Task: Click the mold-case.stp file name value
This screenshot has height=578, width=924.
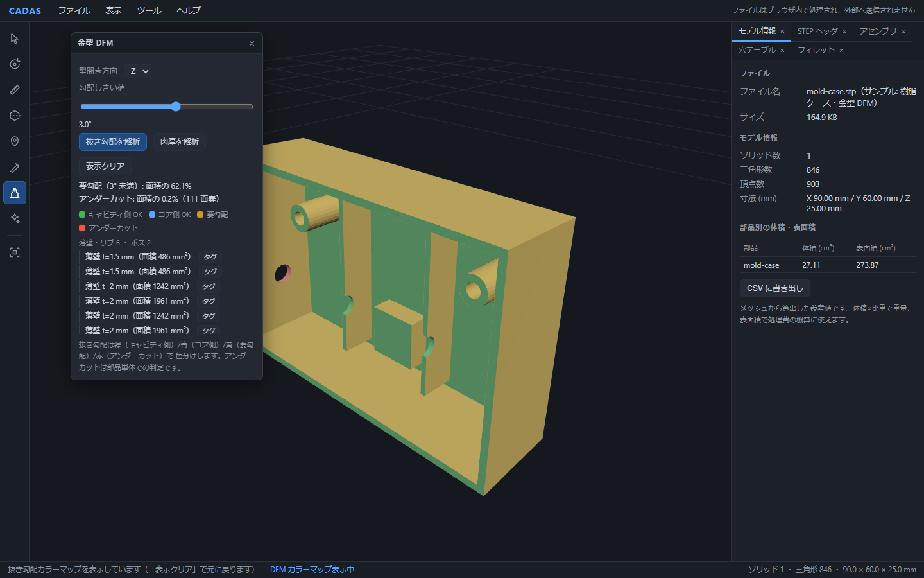Action: tap(861, 97)
